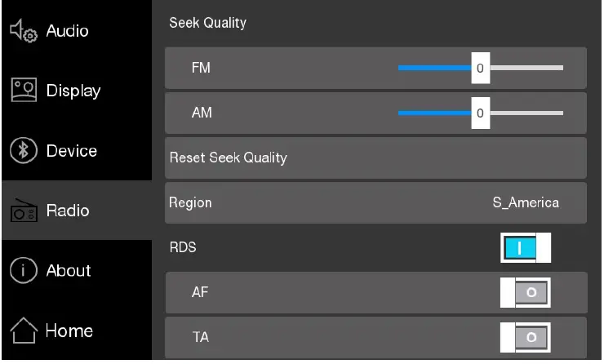The height and width of the screenshot is (364, 604).
Task: Click the Home house icon
Action: pos(21,331)
